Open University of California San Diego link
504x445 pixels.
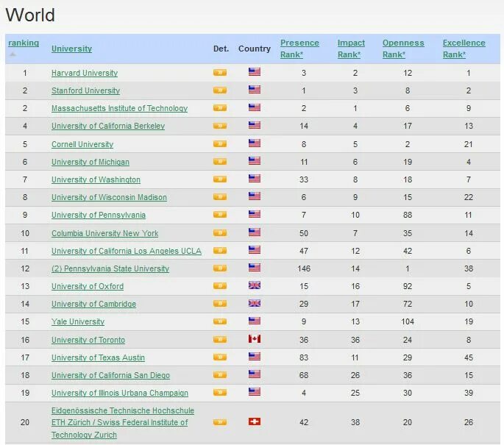click(110, 375)
